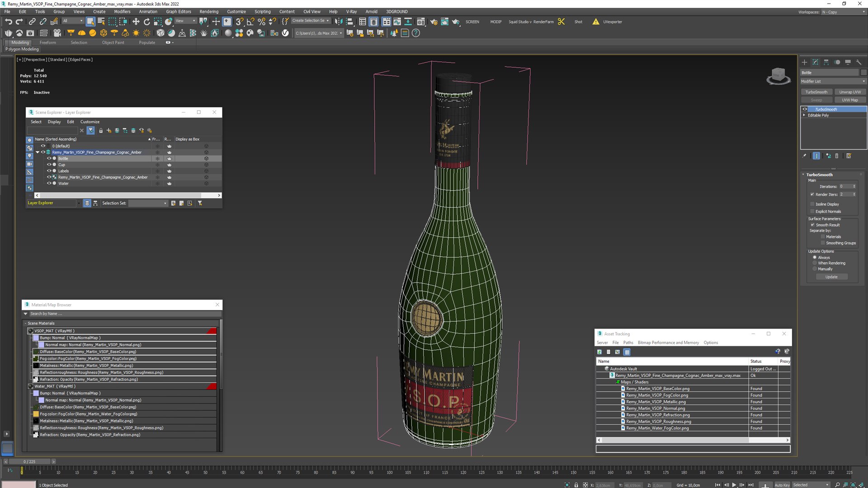The width and height of the screenshot is (868, 488).
Task: Click Refresh icon in Asset Tracking toolbar
Action: [x=599, y=352]
